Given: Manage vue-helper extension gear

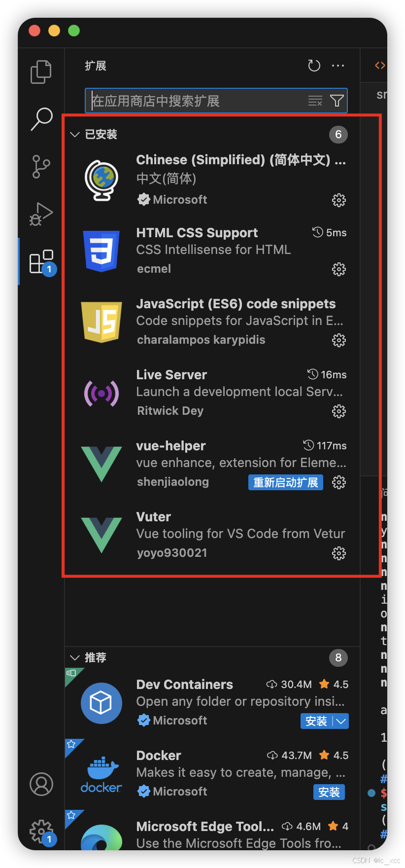Looking at the screenshot, I should point(339,482).
